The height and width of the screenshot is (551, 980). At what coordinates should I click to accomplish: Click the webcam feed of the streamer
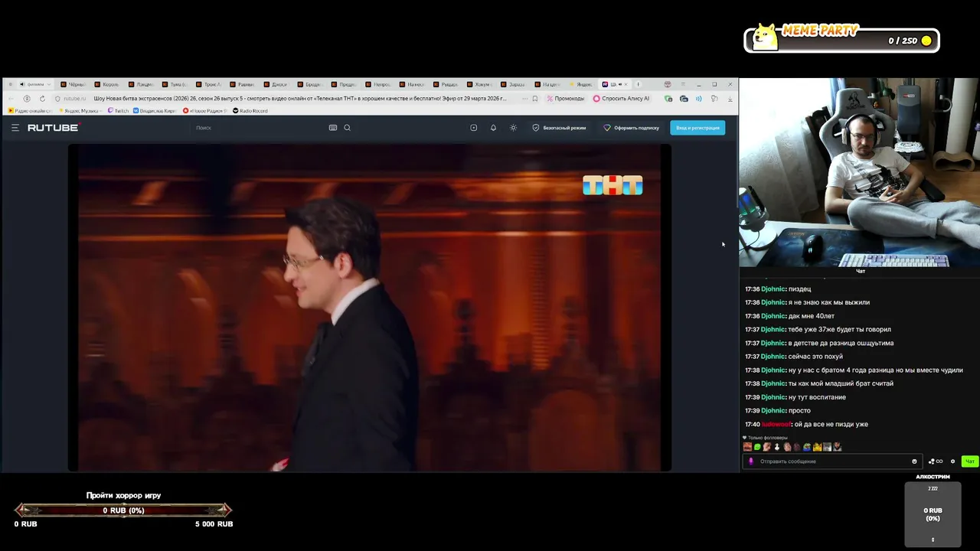[x=859, y=172]
